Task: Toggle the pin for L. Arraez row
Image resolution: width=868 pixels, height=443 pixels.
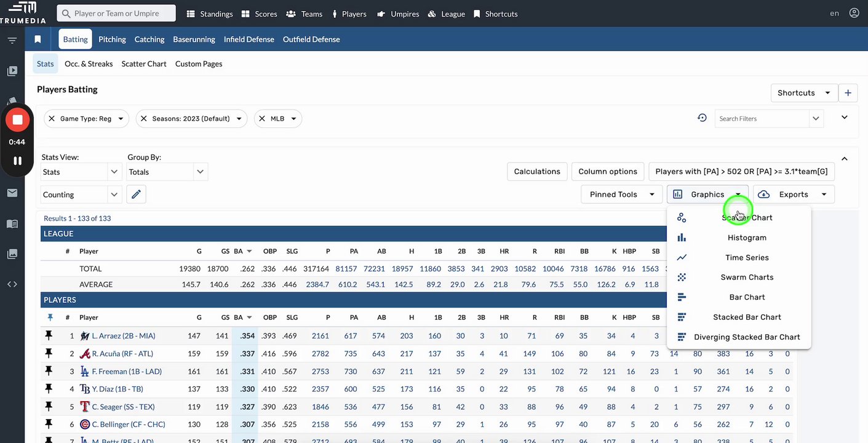Action: click(49, 335)
